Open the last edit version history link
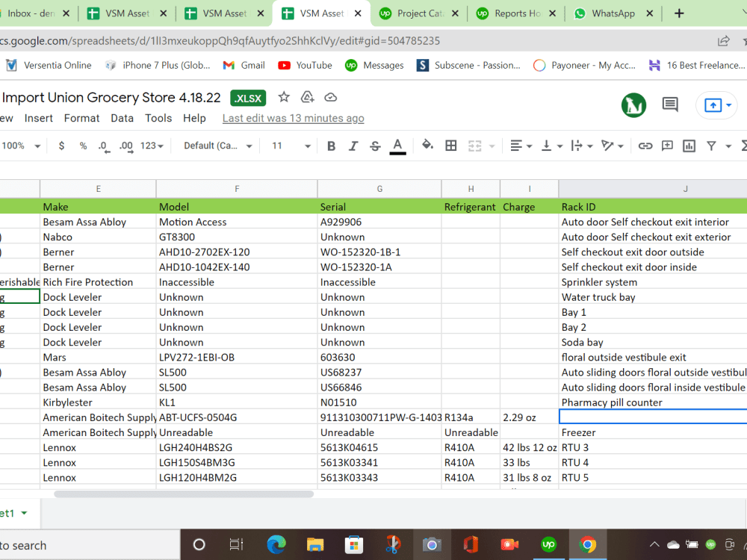This screenshot has height=560, width=747. coord(293,118)
